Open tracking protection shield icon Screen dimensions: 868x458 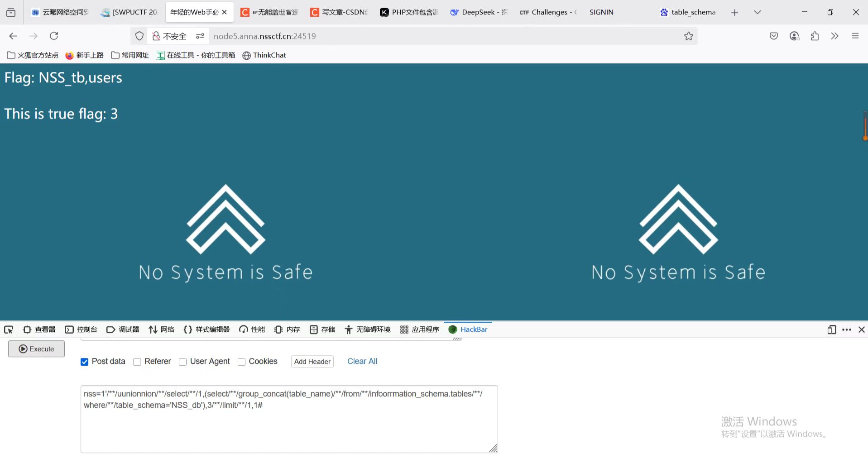point(139,36)
